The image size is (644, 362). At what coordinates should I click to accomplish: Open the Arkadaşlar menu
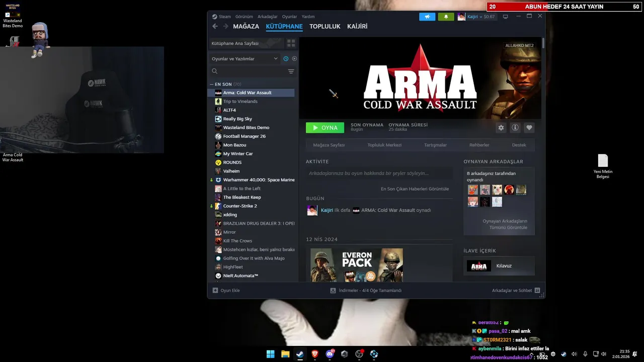[x=268, y=17]
